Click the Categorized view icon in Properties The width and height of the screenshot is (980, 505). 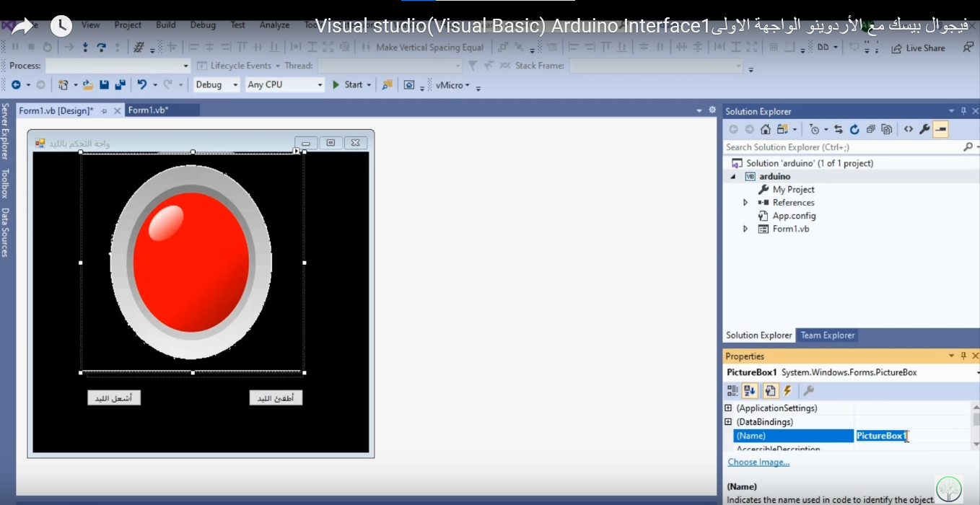pyautogui.click(x=732, y=390)
